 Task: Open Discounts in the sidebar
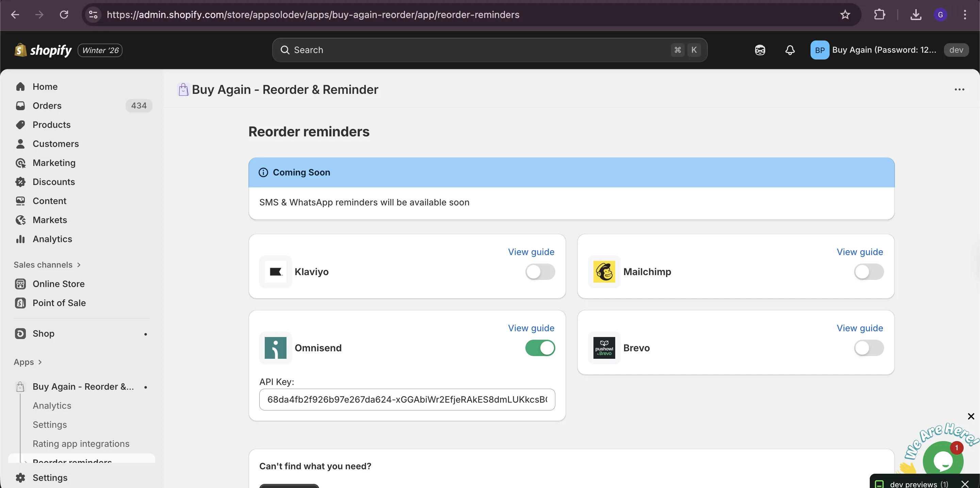(81, 182)
